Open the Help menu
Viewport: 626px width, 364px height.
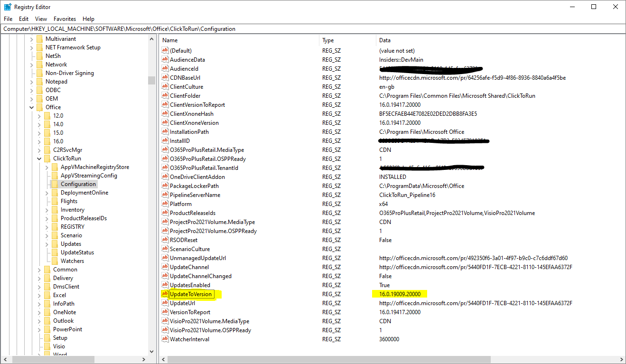88,19
